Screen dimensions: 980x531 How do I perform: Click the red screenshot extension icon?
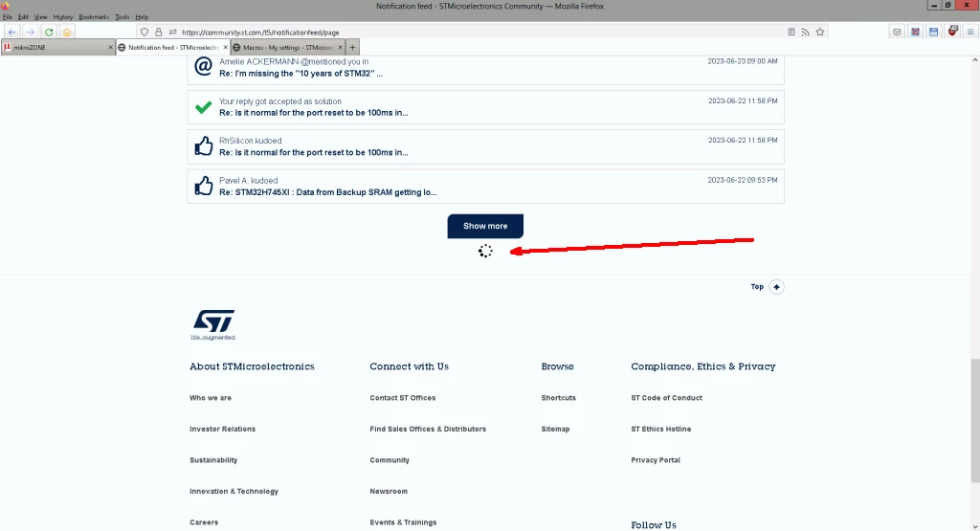click(x=916, y=32)
